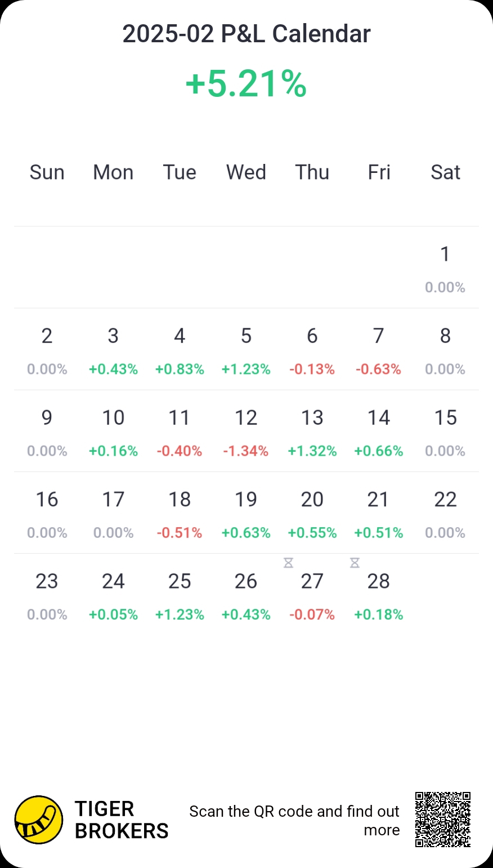Click the 2025-02 P&L Calendar title

[246, 34]
